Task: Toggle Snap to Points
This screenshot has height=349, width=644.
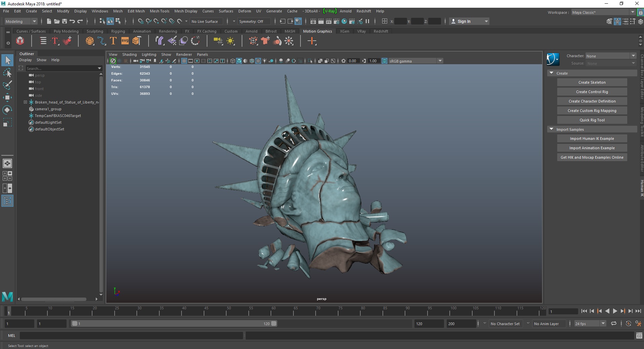Action: (156, 21)
